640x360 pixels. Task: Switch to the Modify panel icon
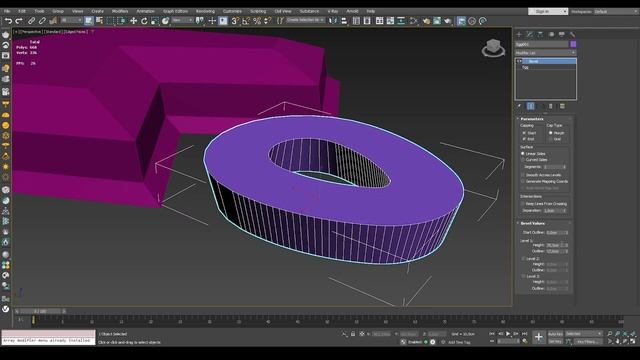coord(530,34)
